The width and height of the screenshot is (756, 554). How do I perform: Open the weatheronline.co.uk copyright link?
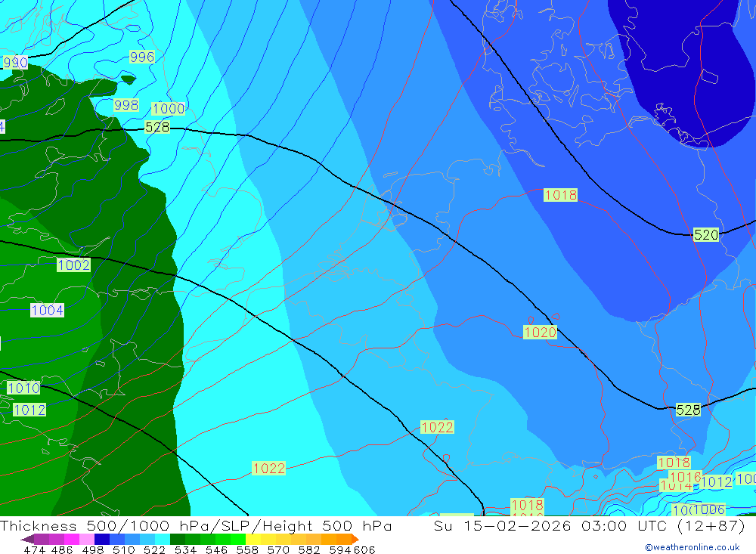coord(692,547)
